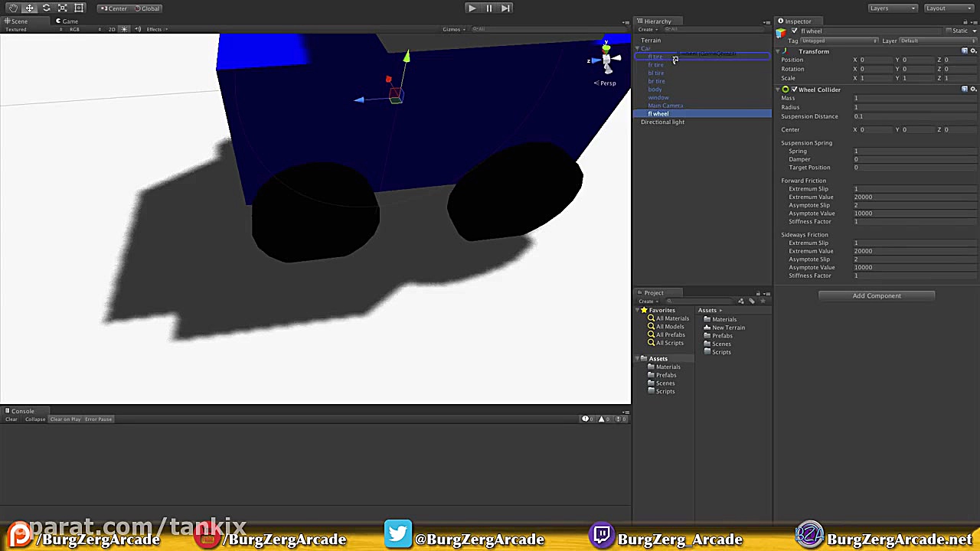
Task: Toggle scene lighting sun icon
Action: point(125,29)
